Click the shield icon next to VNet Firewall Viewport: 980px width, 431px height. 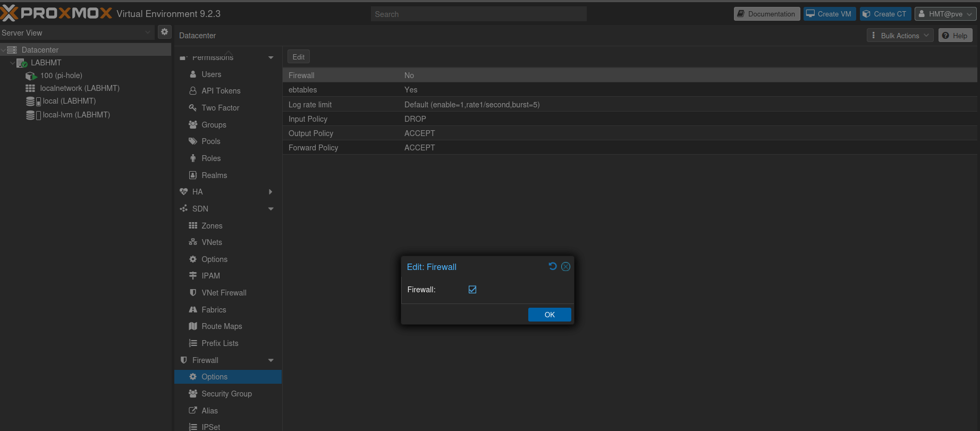[x=193, y=293]
